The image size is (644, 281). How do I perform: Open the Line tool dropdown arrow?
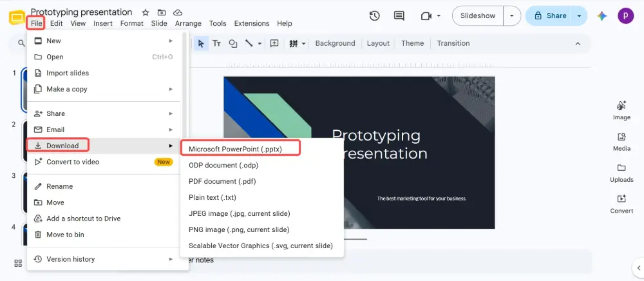point(260,44)
